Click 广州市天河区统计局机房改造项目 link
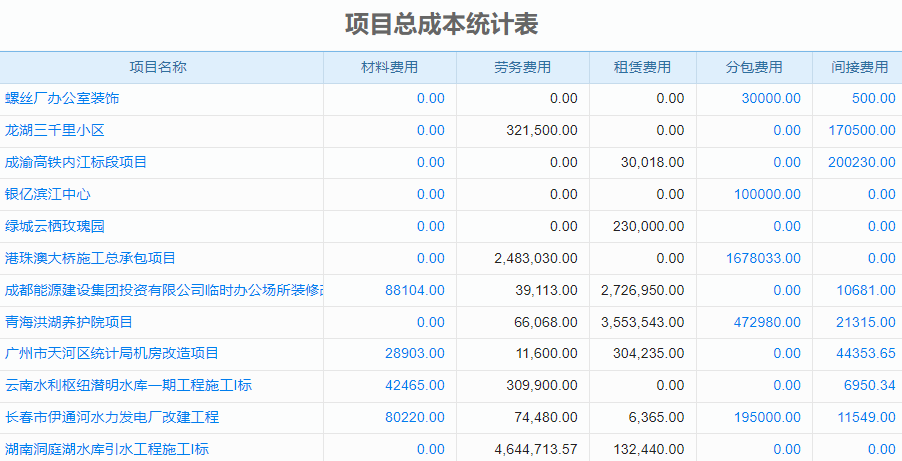 [111, 354]
